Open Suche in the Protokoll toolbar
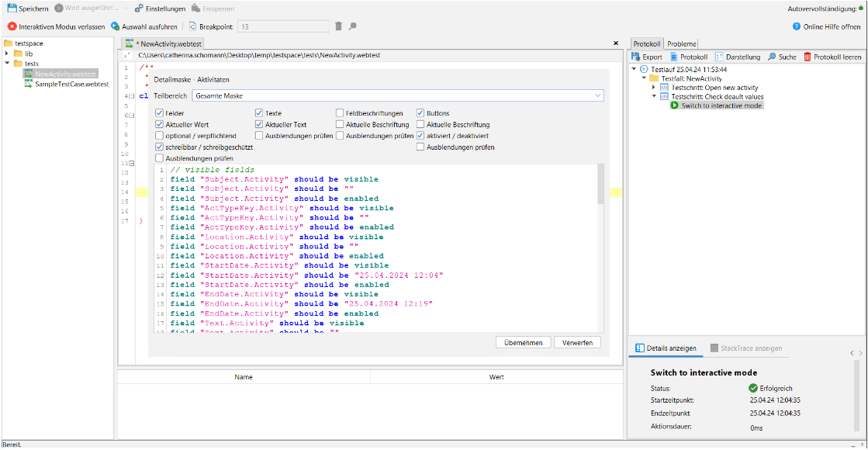The image size is (868, 450). click(x=782, y=57)
